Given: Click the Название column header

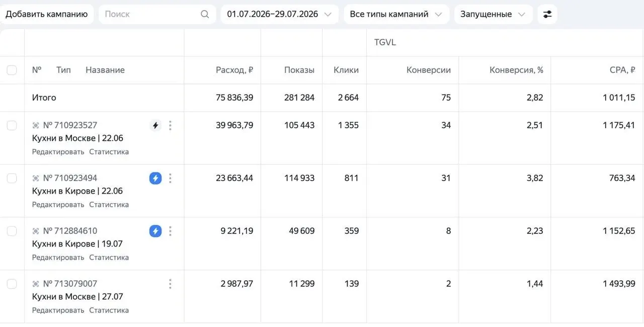Looking at the screenshot, I should point(105,70).
